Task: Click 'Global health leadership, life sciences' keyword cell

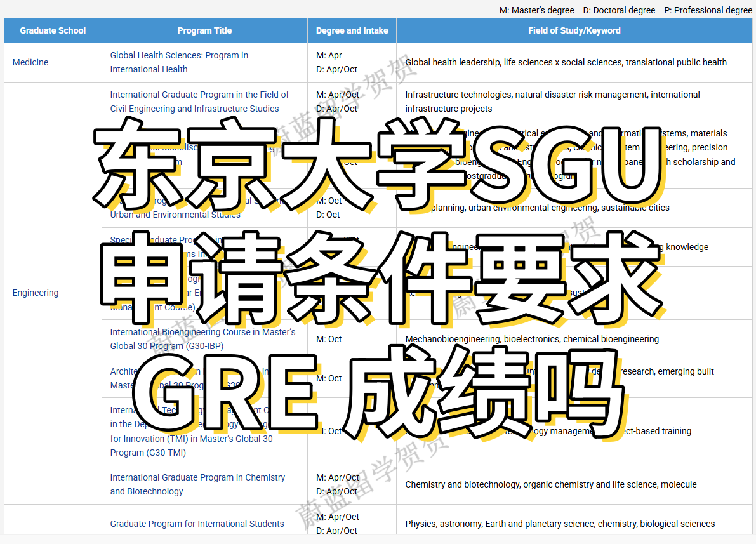Action: click(574, 62)
